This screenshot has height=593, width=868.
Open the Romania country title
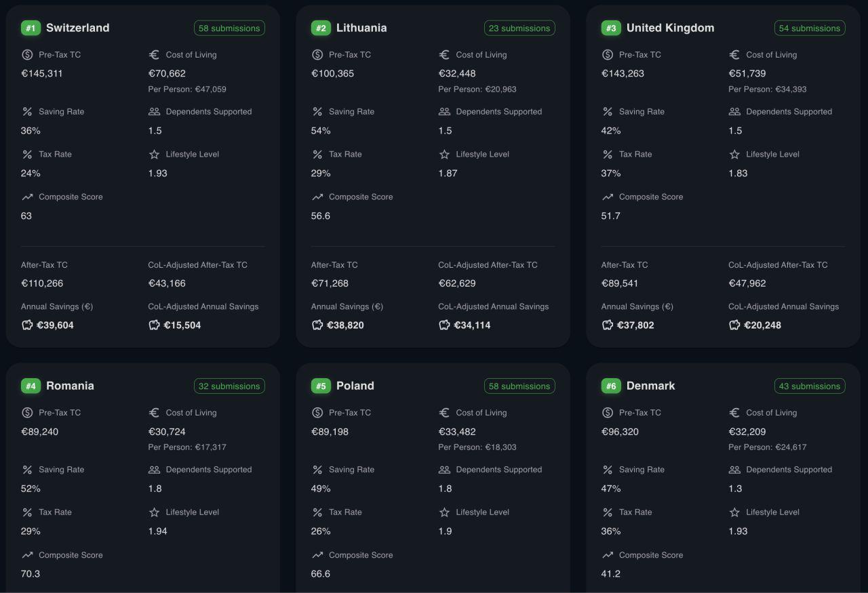pos(71,386)
